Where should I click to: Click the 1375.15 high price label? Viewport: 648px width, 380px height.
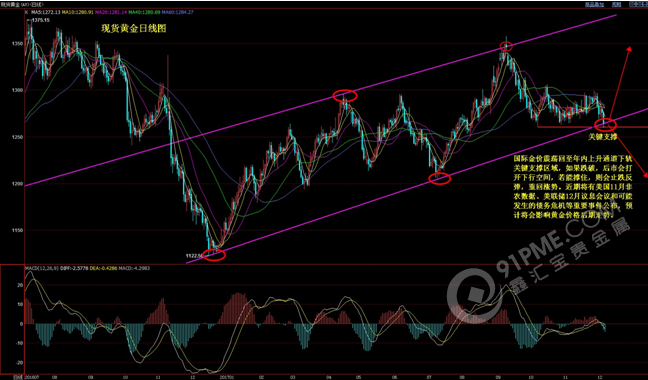41,20
